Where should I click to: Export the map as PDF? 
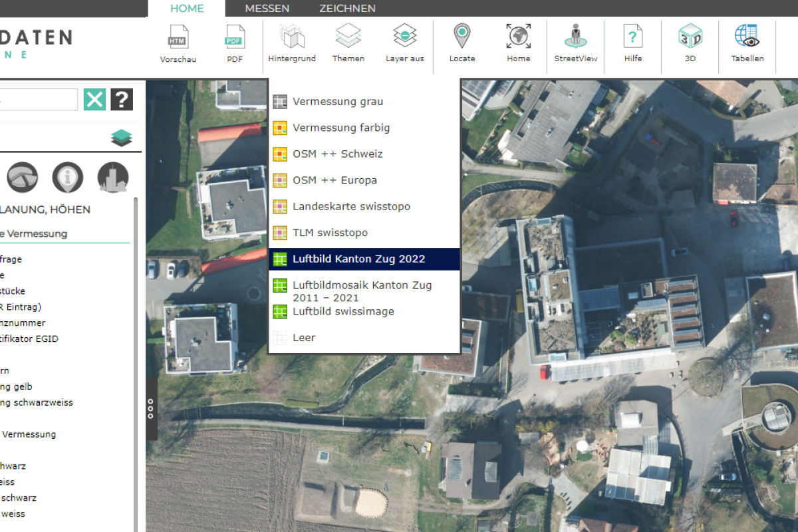point(235,43)
